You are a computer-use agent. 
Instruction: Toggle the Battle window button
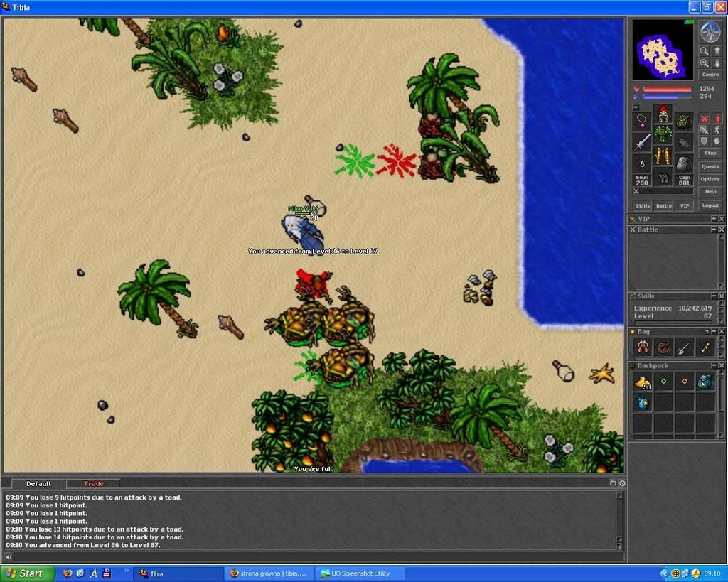[x=663, y=205]
